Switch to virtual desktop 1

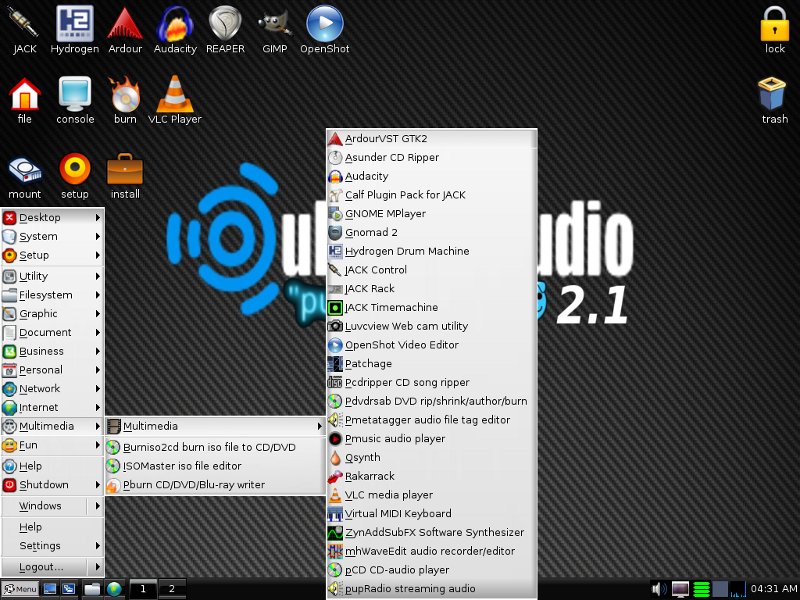[143, 589]
